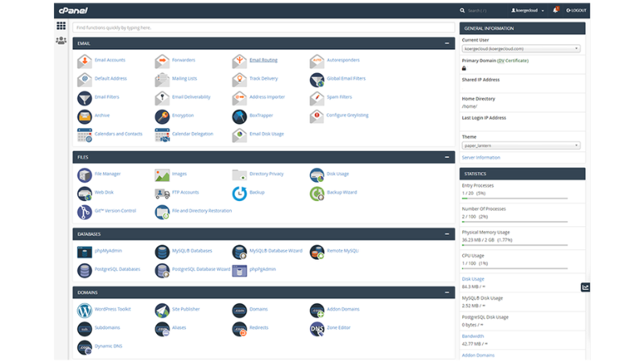Collapse the Databases section
644x362 pixels.
click(447, 233)
